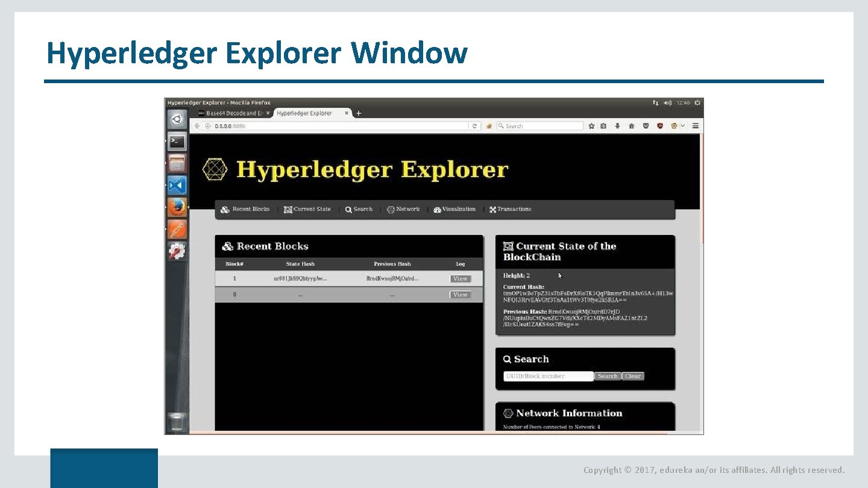
Task: Go to Recent Blocks in navigation bar
Action: point(245,210)
